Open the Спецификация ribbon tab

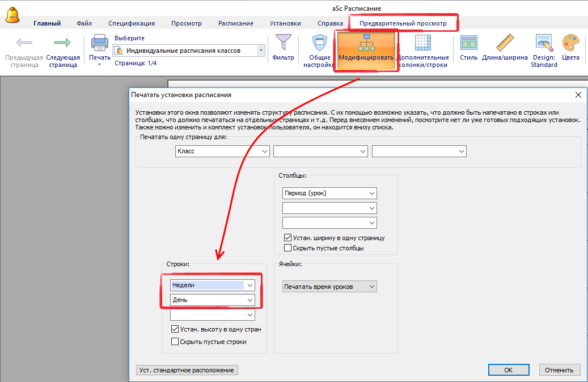tap(132, 23)
